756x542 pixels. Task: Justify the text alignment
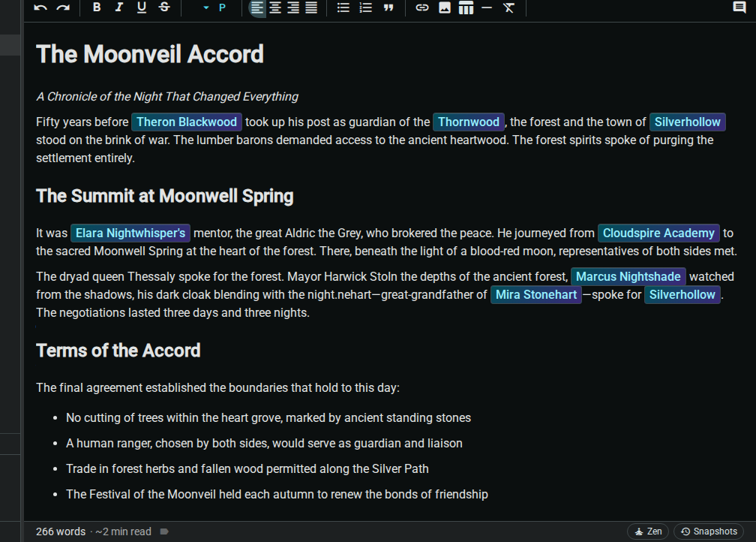click(311, 8)
